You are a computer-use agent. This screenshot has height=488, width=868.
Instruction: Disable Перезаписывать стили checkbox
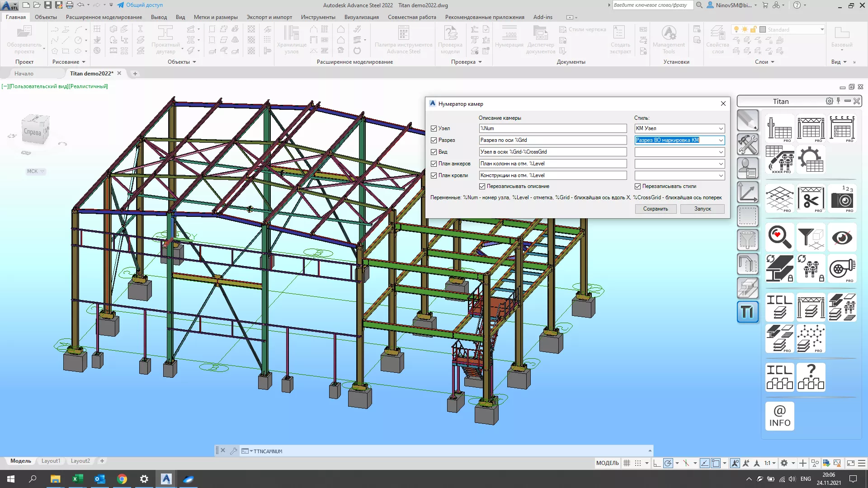click(637, 186)
